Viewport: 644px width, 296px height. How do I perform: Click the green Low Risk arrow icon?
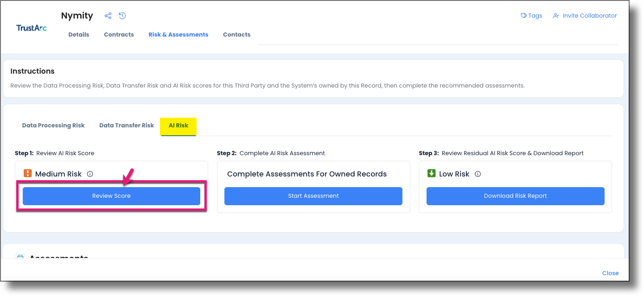(432, 174)
